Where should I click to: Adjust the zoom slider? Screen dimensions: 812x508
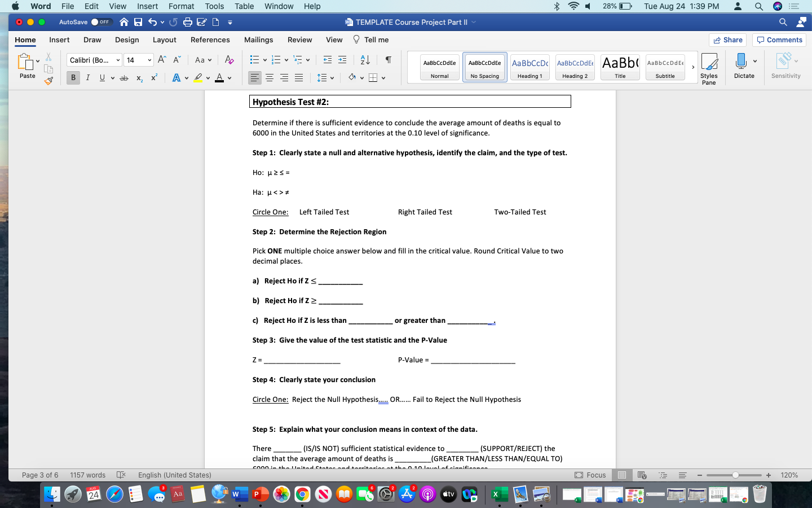pyautogui.click(x=734, y=475)
